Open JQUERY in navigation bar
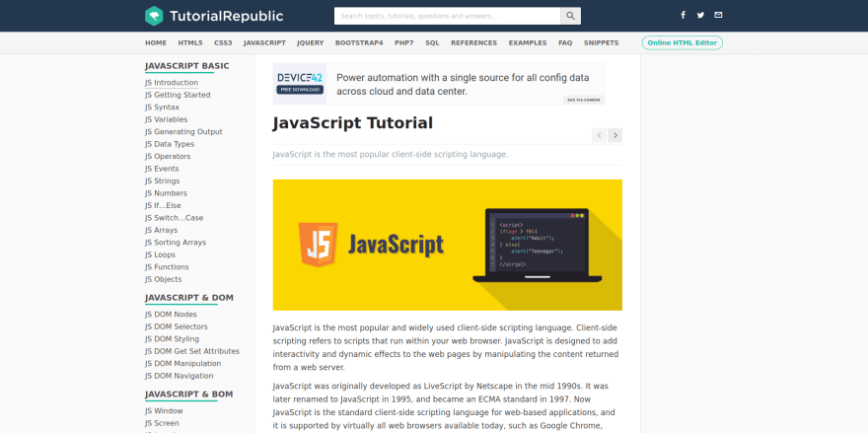 point(310,43)
